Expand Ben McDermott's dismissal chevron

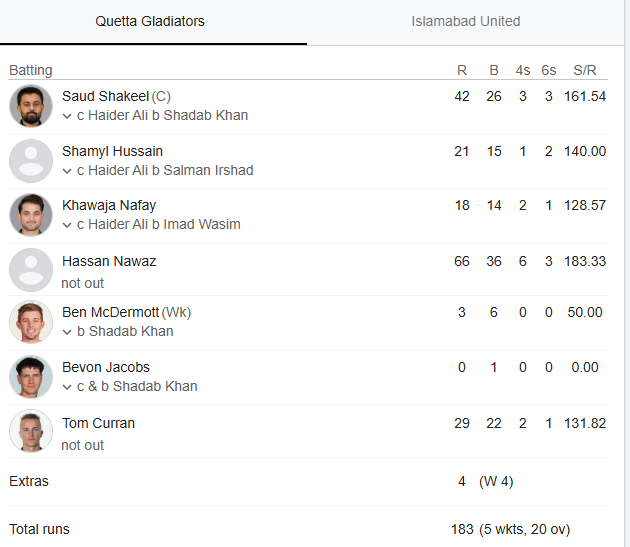click(x=67, y=332)
